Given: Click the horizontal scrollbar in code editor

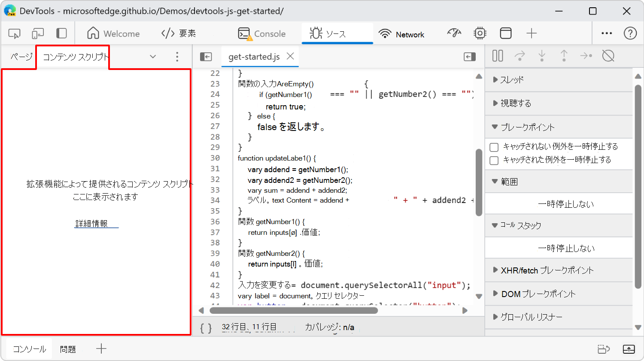Looking at the screenshot, I should tap(294, 310).
